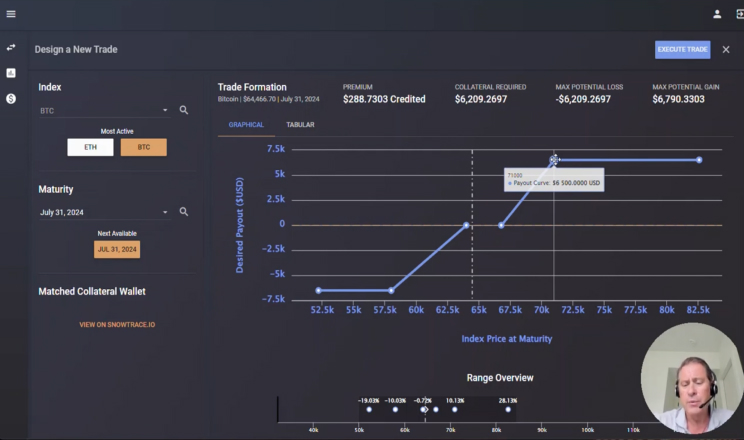Open the portfolio sidebar icon
This screenshot has height=440, width=744.
pos(11,73)
